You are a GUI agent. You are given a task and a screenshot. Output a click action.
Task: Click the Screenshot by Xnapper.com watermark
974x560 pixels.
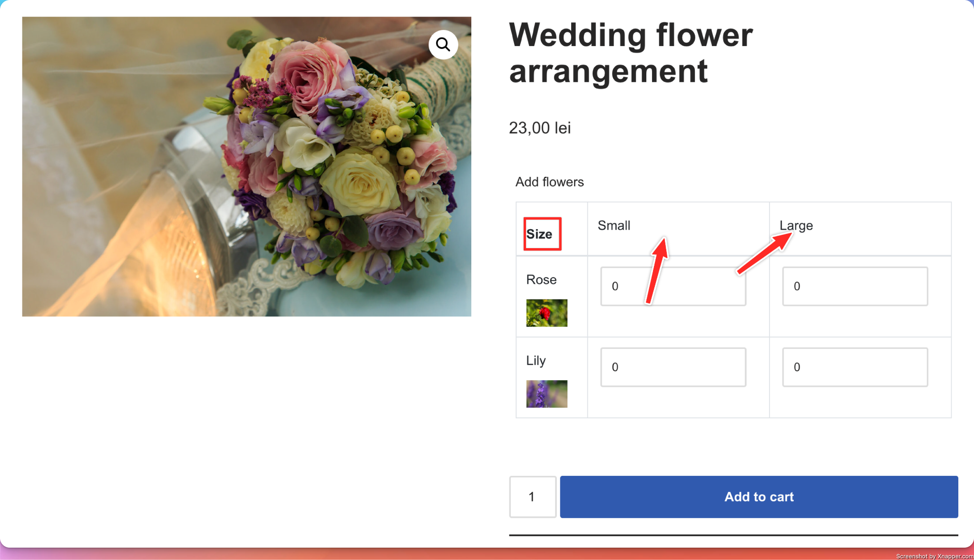(934, 556)
